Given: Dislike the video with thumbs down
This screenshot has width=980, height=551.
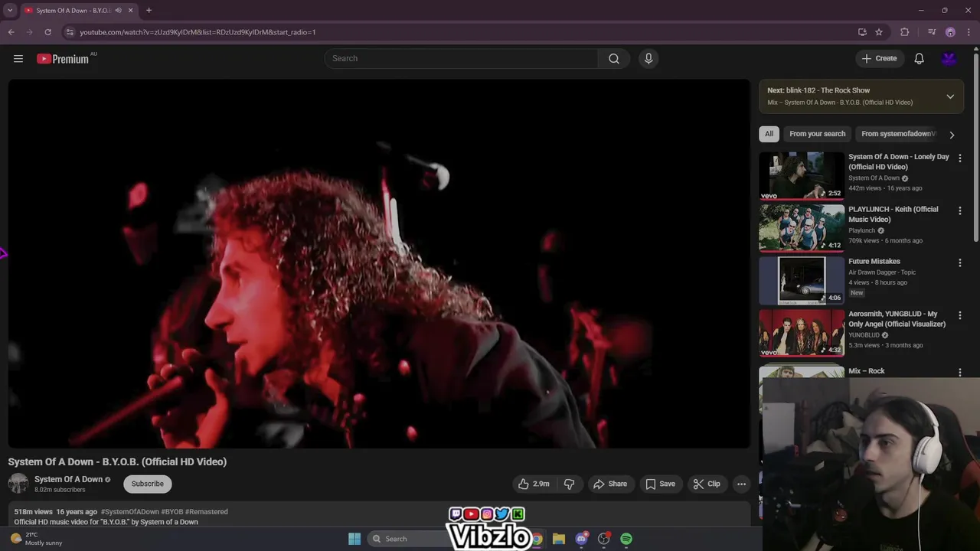Looking at the screenshot, I should [x=569, y=484].
